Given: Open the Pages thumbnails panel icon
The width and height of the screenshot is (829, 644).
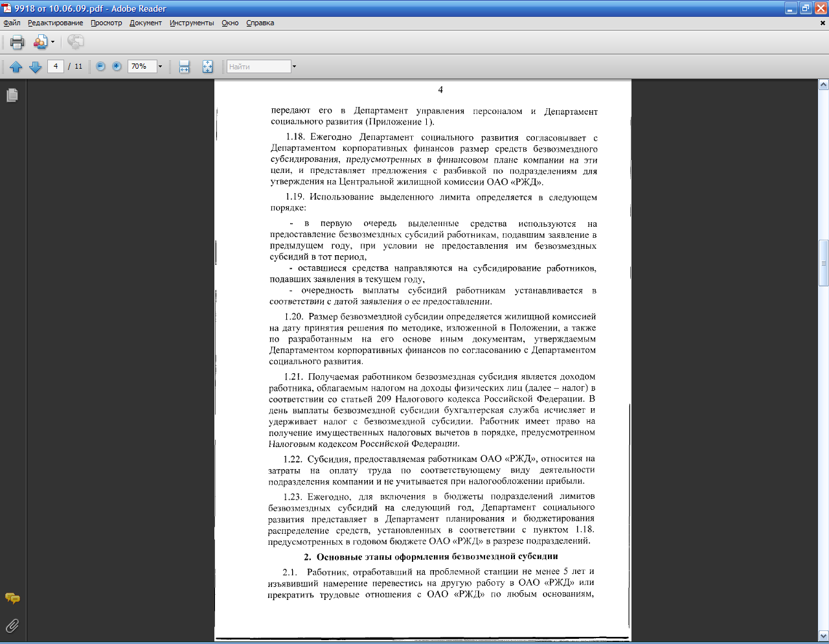Looking at the screenshot, I should click(x=12, y=95).
